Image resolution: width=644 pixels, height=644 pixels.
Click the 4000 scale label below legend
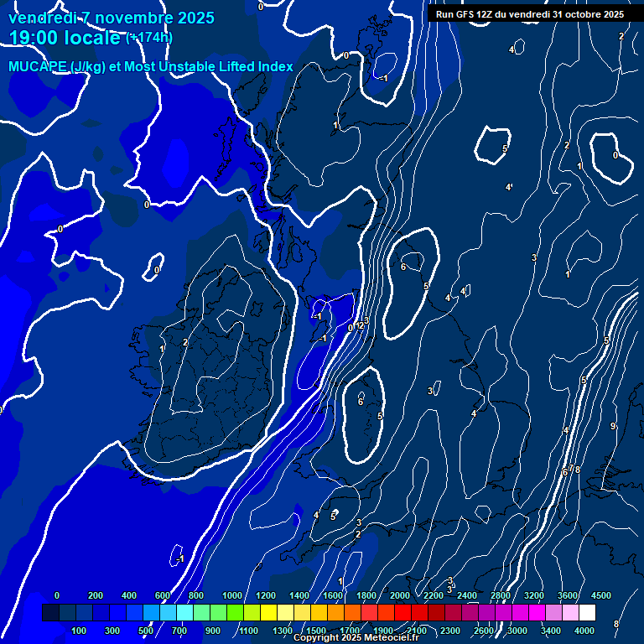[x=584, y=631]
